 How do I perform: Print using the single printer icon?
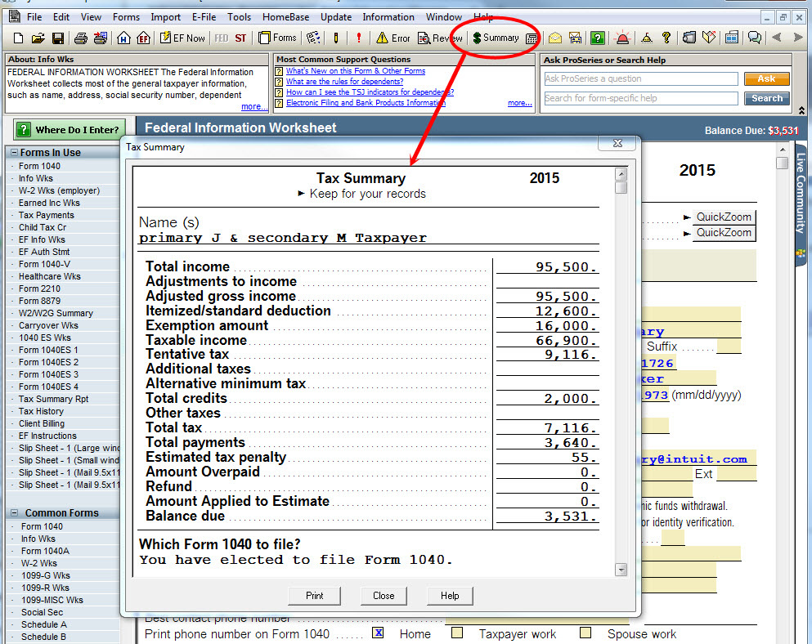[80, 38]
